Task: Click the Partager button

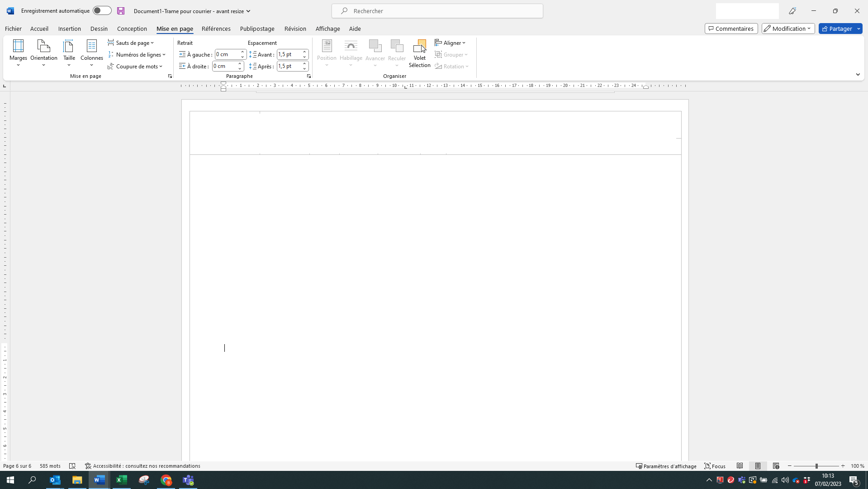Action: [836, 29]
